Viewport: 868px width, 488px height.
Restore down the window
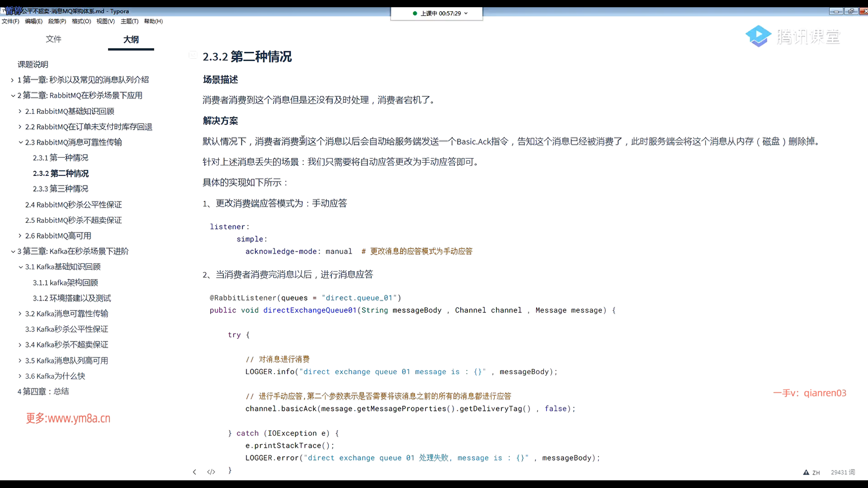tap(851, 11)
